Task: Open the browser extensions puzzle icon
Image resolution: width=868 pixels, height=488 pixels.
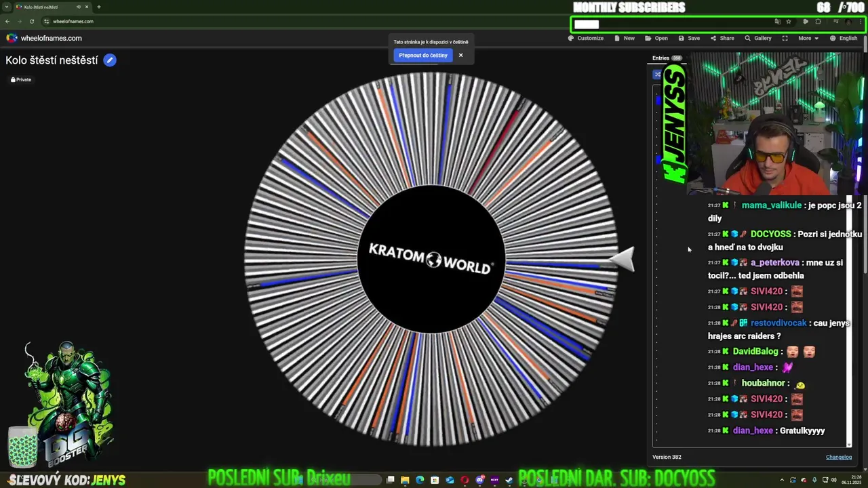Action: point(818,22)
